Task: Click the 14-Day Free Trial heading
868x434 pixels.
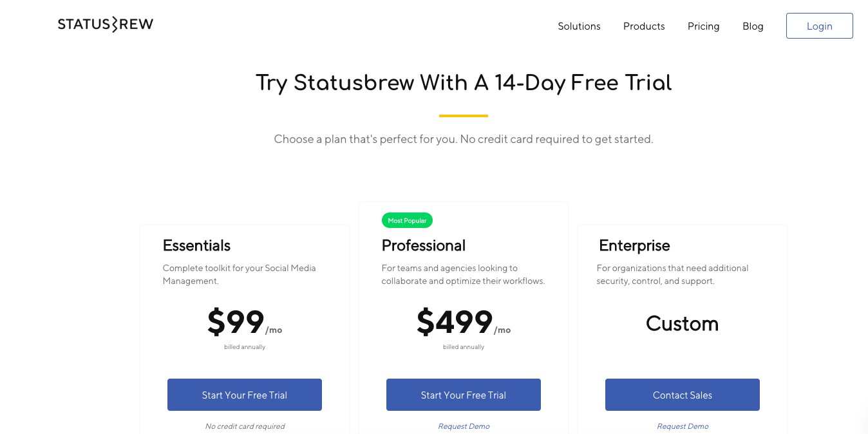Action: (463, 83)
